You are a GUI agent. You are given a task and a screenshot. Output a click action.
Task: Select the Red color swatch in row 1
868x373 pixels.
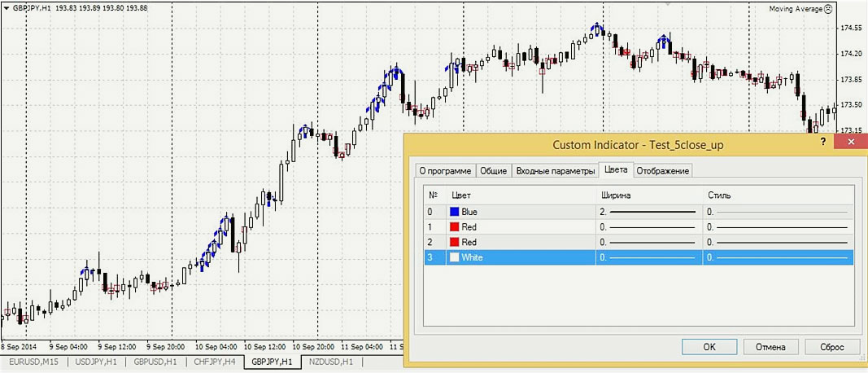(x=455, y=226)
